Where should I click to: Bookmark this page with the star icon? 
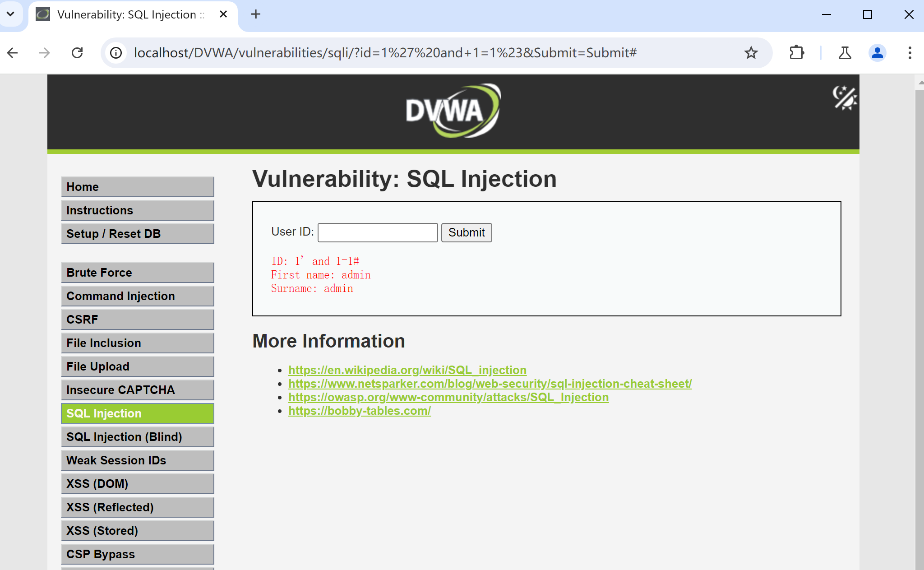pyautogui.click(x=751, y=53)
